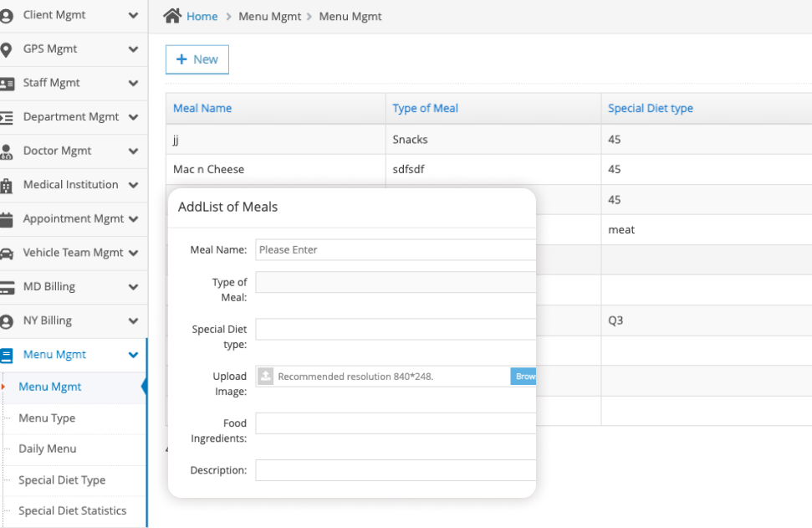Viewport: 812px width, 528px height.
Task: Open the Menu Type submenu item
Action: 47,418
